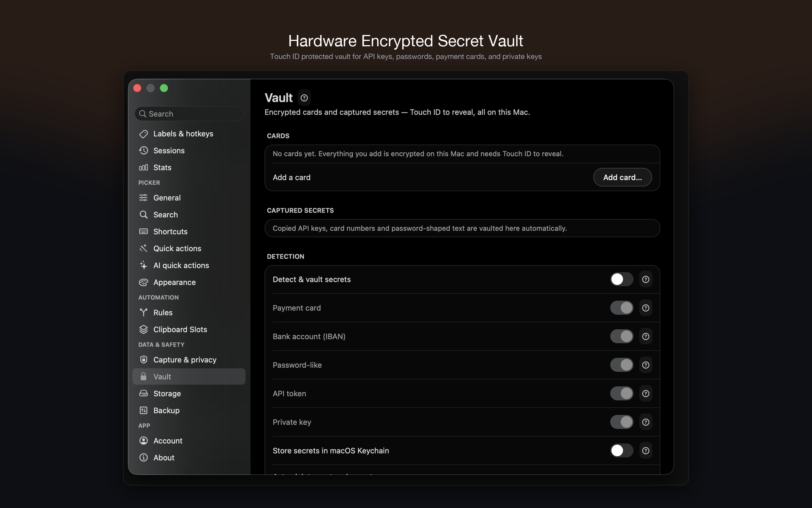Open help for API token detection
The width and height of the screenshot is (812, 508).
coord(646,393)
